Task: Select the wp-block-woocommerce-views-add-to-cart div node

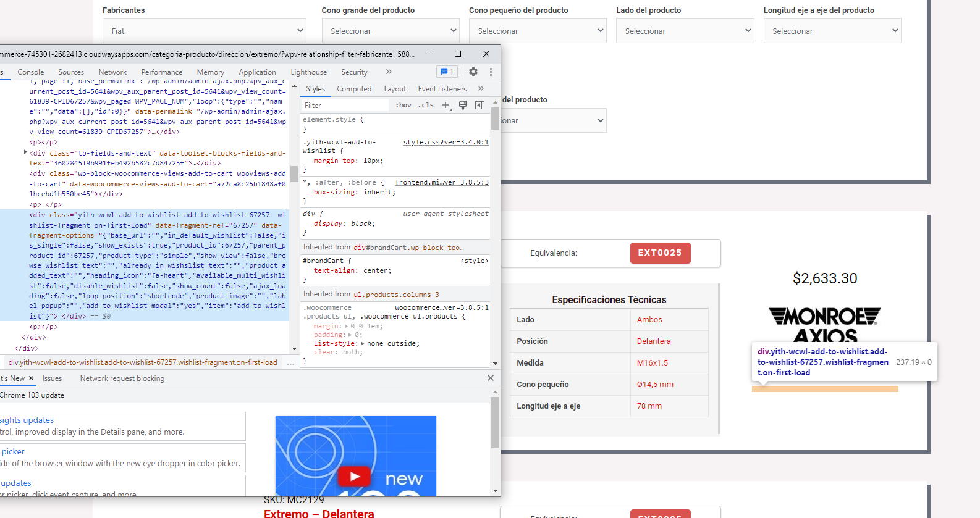Action: [158, 183]
